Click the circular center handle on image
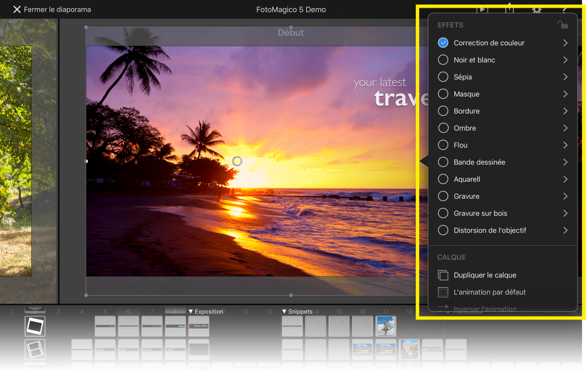The height and width of the screenshot is (380, 588). [x=237, y=161]
